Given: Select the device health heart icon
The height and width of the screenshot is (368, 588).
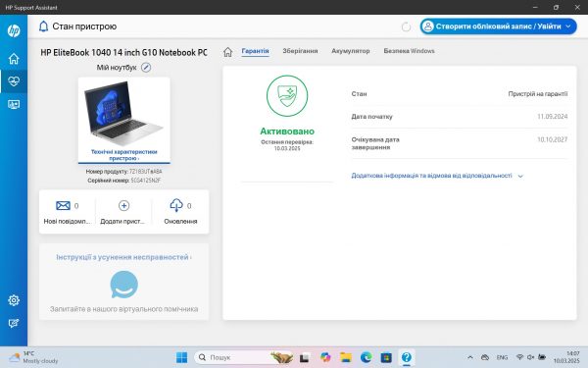Looking at the screenshot, I should coord(14,81).
